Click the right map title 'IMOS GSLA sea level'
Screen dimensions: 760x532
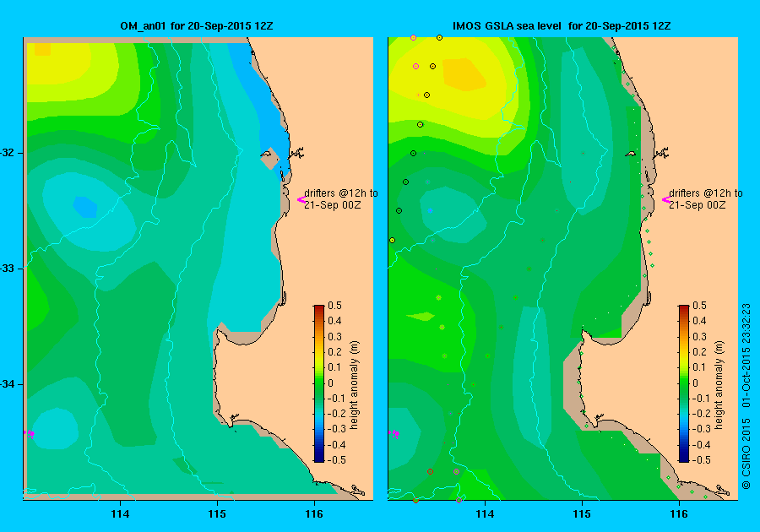(507, 26)
